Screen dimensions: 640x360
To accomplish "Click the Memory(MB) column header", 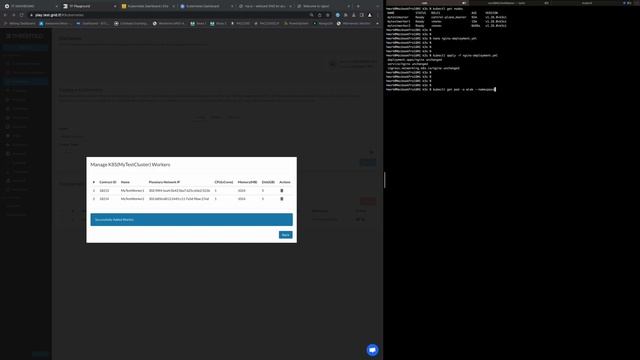I will coord(247,182).
